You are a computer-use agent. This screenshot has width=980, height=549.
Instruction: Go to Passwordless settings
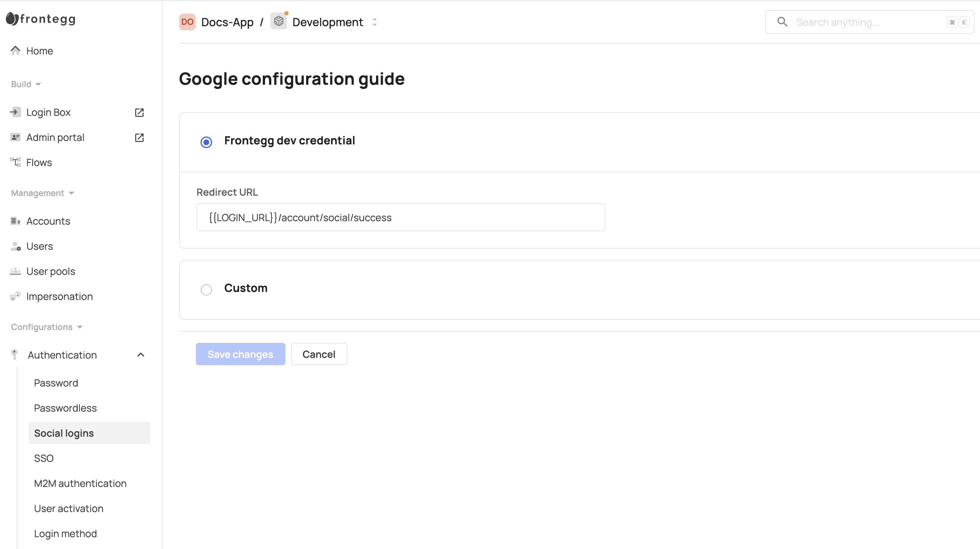(66, 408)
